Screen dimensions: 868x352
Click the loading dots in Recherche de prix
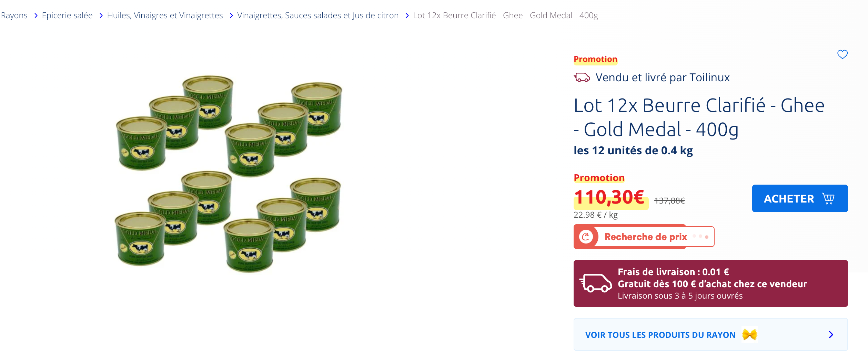click(x=700, y=237)
